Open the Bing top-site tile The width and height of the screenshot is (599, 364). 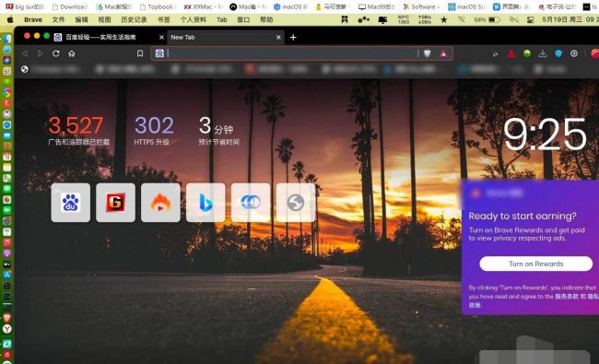point(206,203)
